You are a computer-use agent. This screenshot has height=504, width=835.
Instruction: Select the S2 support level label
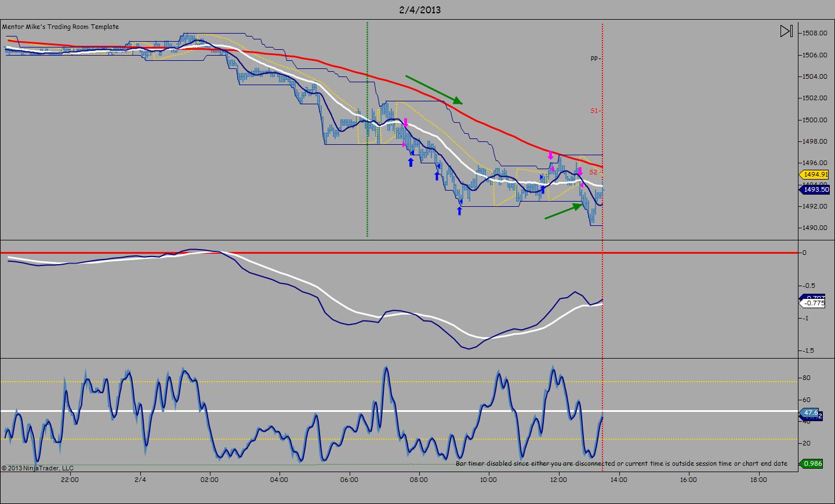(x=593, y=173)
